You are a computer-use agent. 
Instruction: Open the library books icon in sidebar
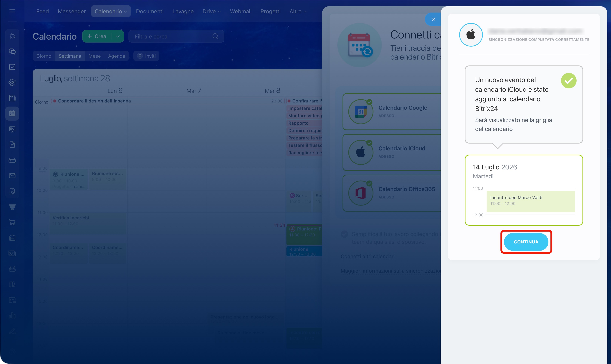(12, 284)
